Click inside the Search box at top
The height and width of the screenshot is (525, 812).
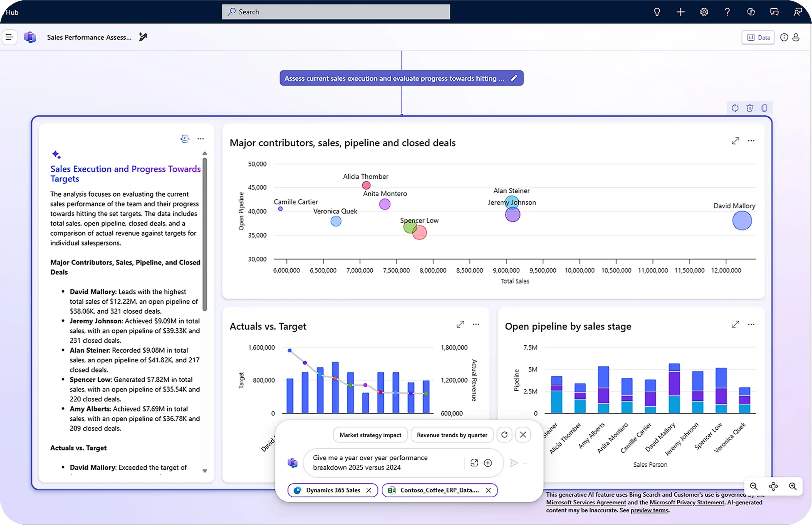(x=335, y=12)
